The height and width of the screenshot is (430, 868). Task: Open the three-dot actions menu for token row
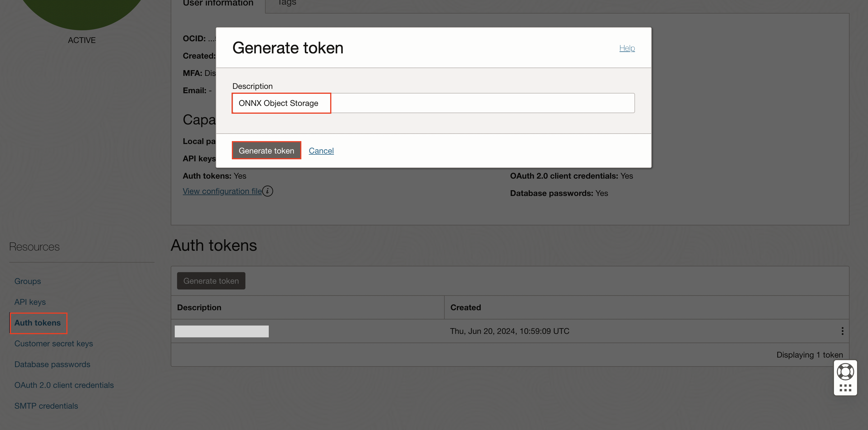(x=842, y=331)
